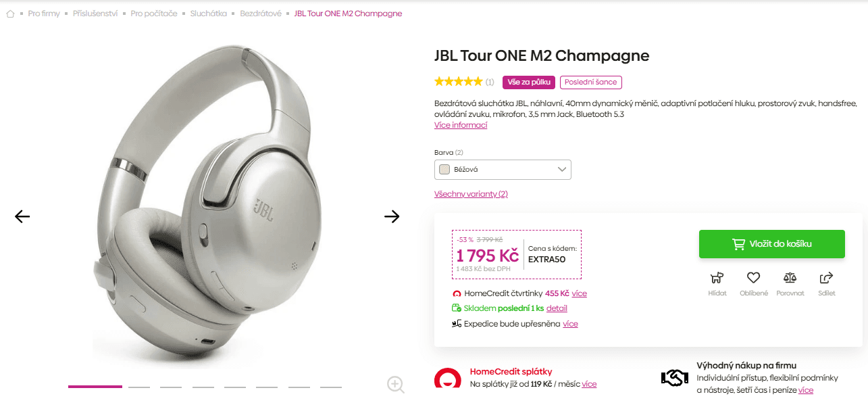Open the Všechny varianty (2) link

(471, 193)
